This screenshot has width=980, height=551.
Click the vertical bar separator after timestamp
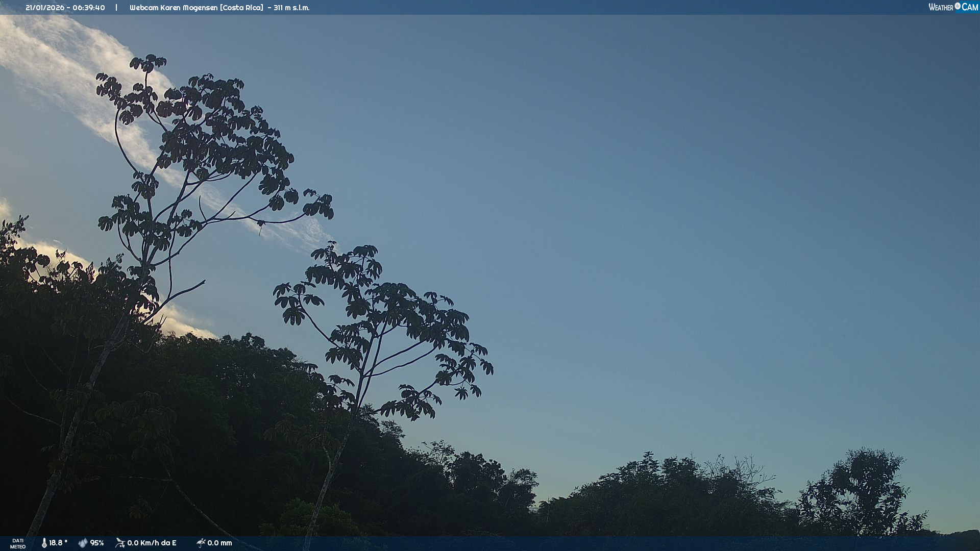116,8
